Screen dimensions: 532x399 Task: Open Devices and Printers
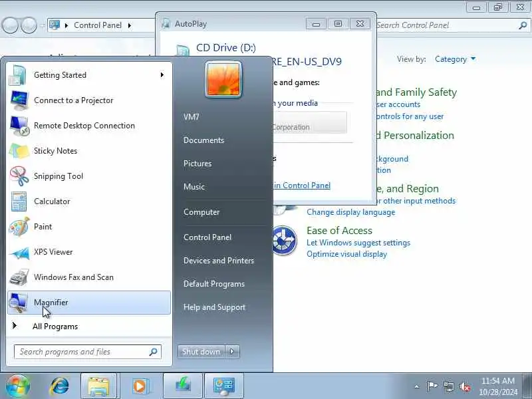(x=219, y=261)
